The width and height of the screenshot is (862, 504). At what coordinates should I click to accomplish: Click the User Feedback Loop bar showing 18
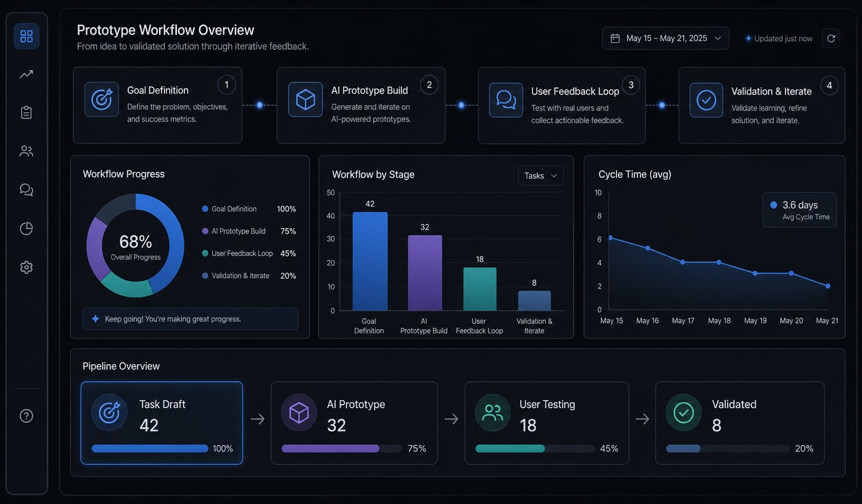tap(479, 289)
